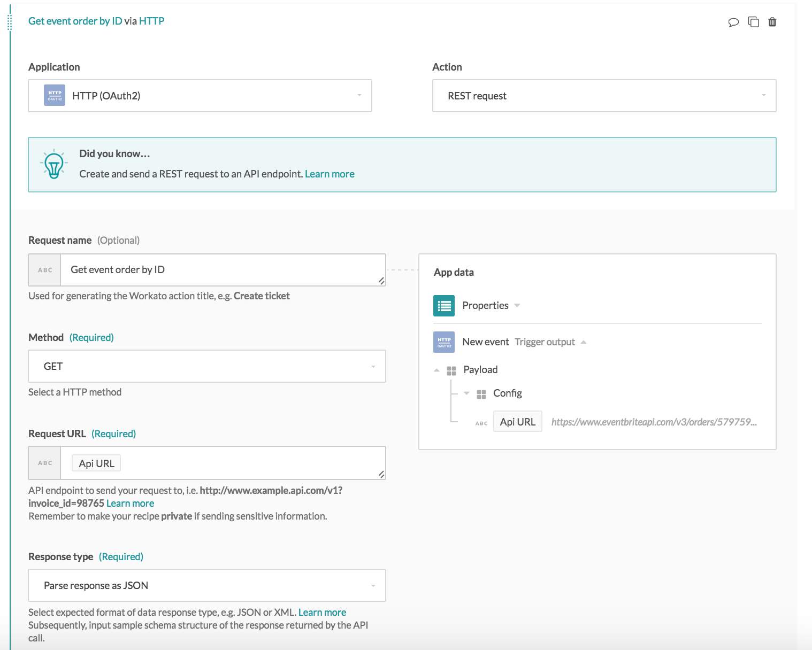The image size is (812, 650).
Task: Open the Get event order by ID title link
Action: 75,21
